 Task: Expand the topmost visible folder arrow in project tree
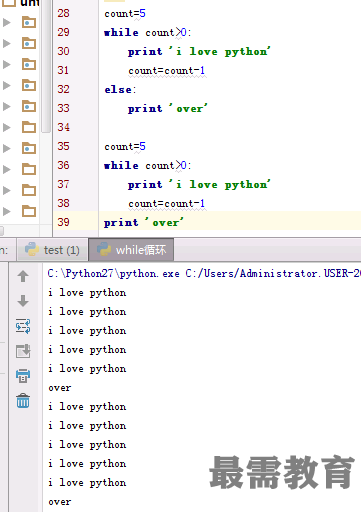pos(7,22)
